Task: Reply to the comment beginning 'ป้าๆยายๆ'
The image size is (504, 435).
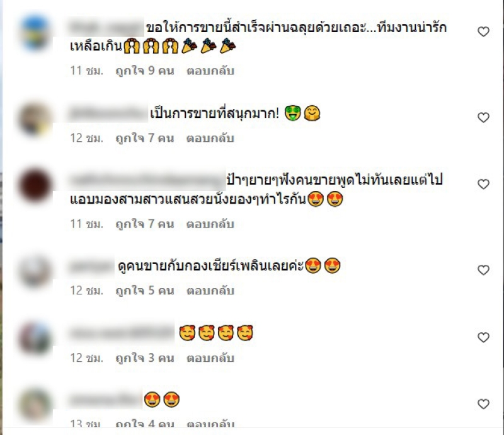Action: pyautogui.click(x=210, y=224)
